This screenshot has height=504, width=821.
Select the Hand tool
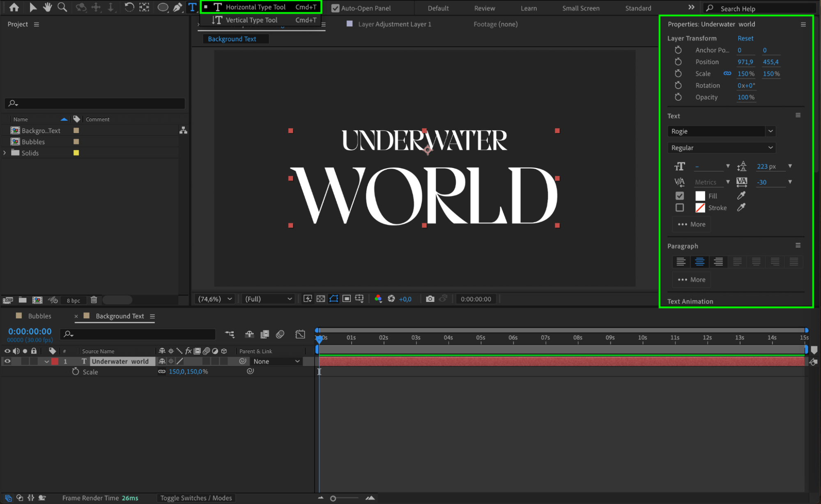[x=48, y=7]
